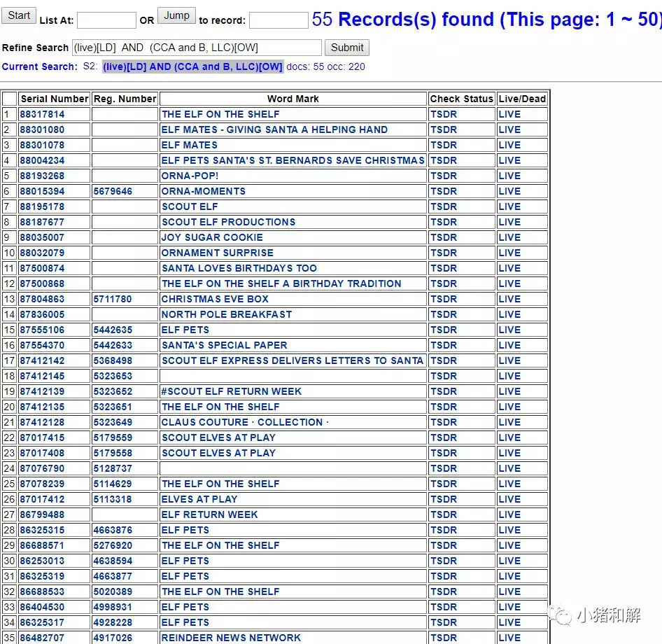The image size is (662, 644).
Task: Open the ELF RETURN WEEK mark for serial 86799488
Action: (x=209, y=514)
